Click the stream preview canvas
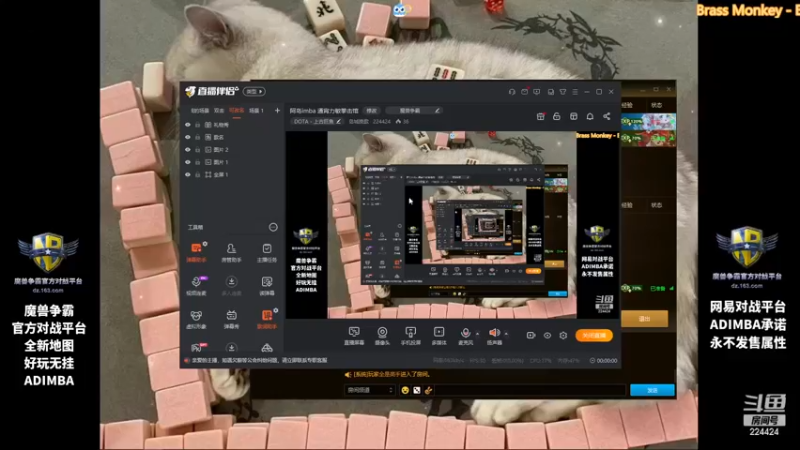The width and height of the screenshot is (800, 450). click(x=452, y=224)
